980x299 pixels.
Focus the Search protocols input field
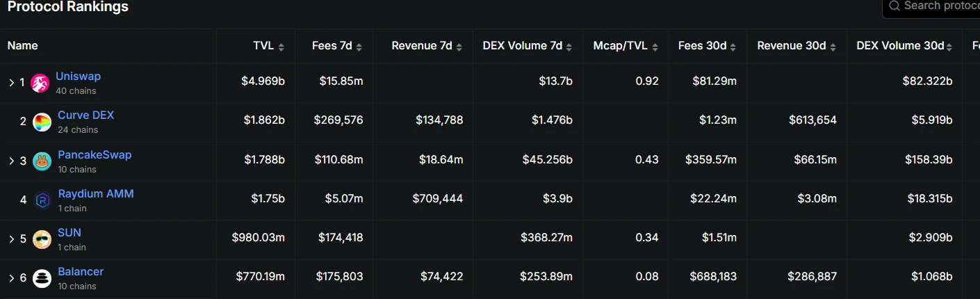(x=931, y=7)
